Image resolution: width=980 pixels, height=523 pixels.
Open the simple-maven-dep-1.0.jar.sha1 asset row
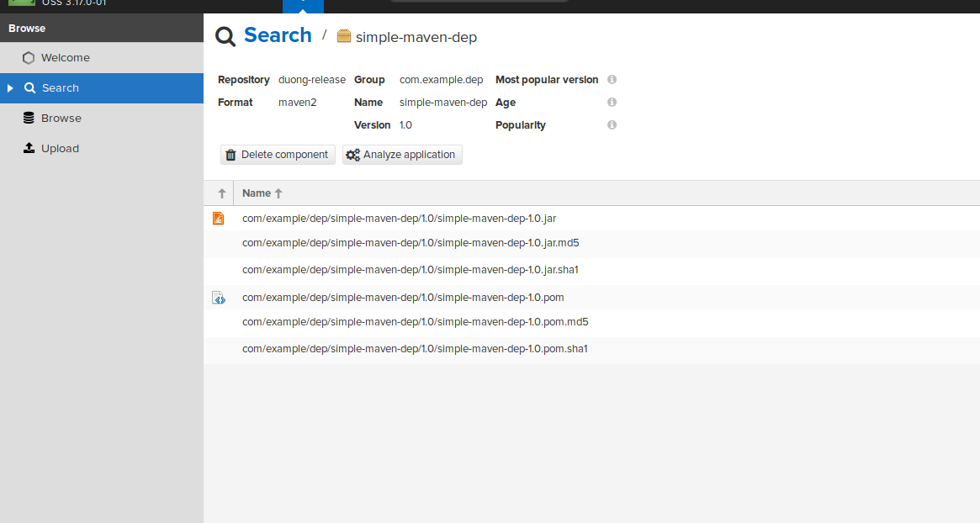click(592, 270)
